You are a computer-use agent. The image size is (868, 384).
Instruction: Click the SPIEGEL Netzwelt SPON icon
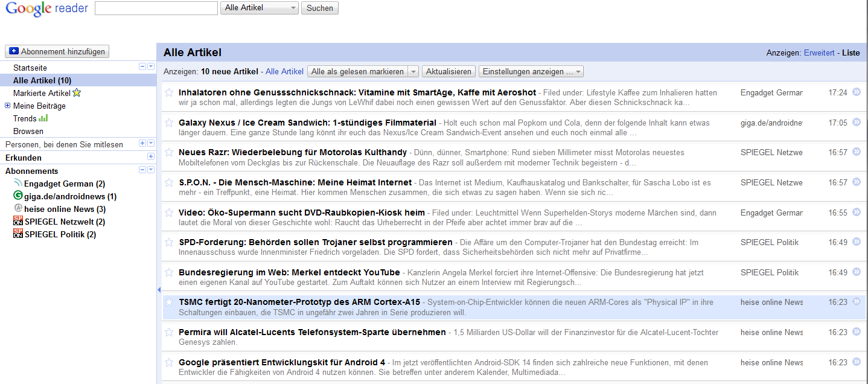pos(18,222)
